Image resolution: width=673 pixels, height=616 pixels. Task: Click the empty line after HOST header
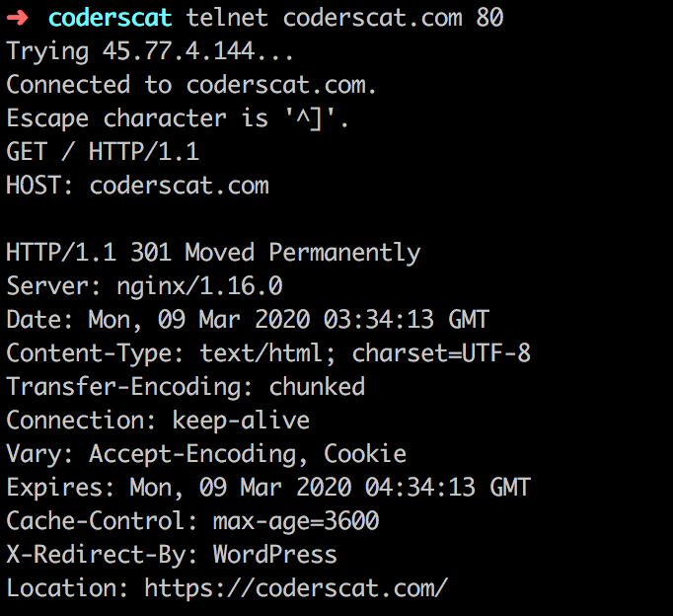pos(336,219)
